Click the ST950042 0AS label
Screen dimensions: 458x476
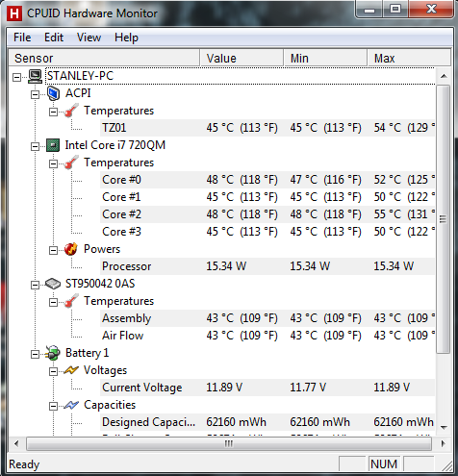[100, 284]
